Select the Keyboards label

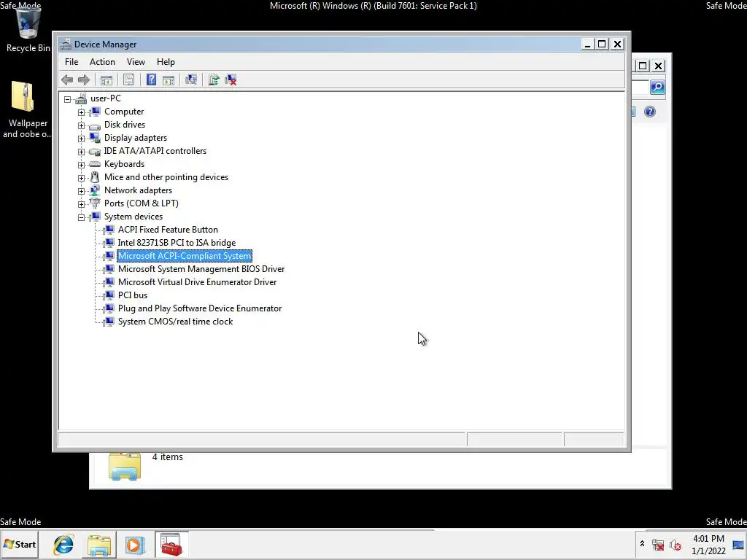click(x=124, y=164)
